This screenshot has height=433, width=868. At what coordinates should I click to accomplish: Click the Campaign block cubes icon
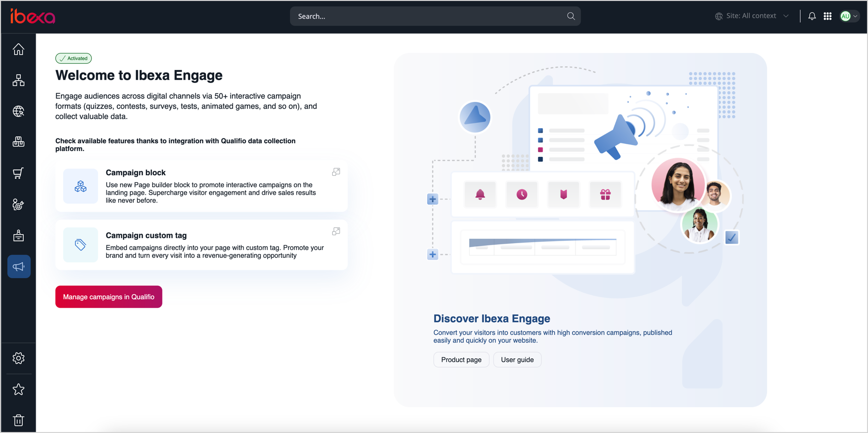coord(80,186)
